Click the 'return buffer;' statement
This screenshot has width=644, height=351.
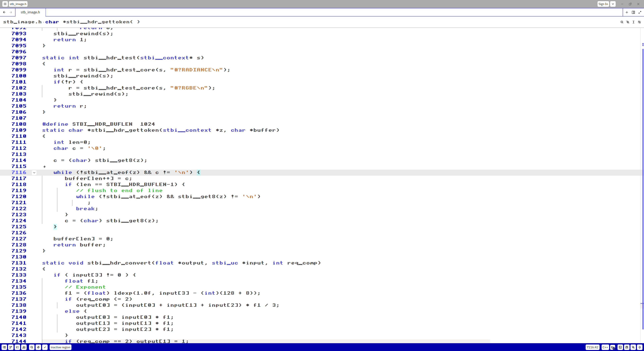[x=79, y=245]
